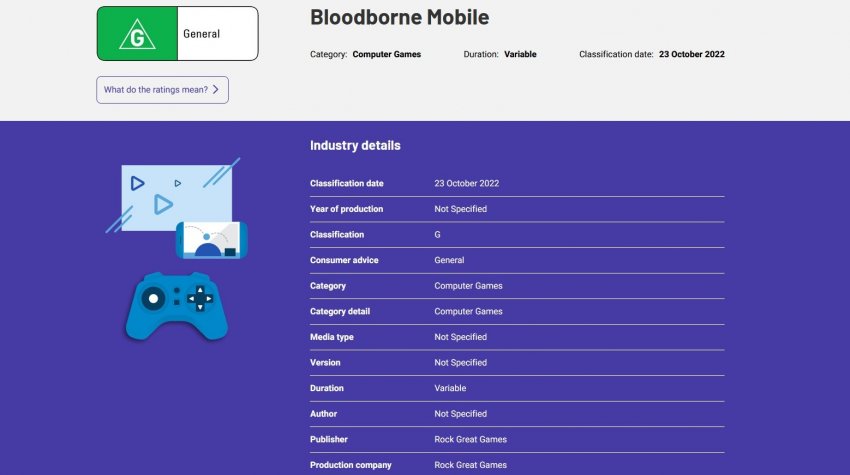This screenshot has height=475, width=850.
Task: Click the 'Media type' row label
Action: tap(332, 337)
